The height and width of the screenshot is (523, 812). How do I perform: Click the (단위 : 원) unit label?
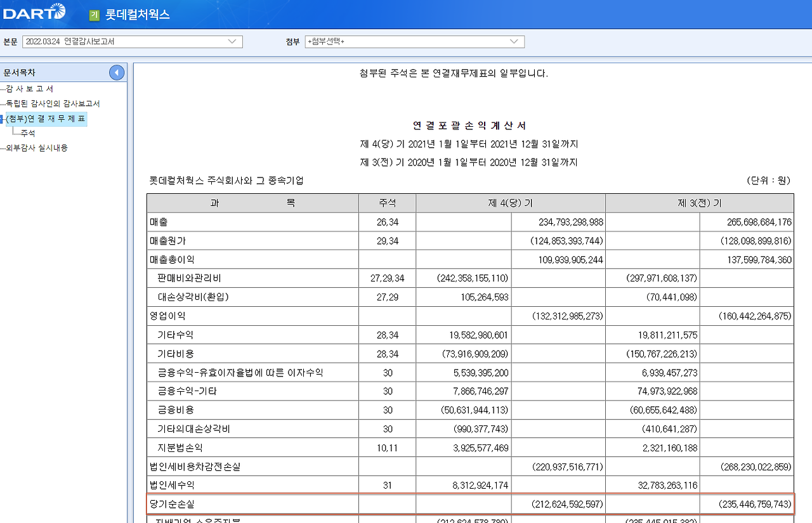(x=768, y=181)
